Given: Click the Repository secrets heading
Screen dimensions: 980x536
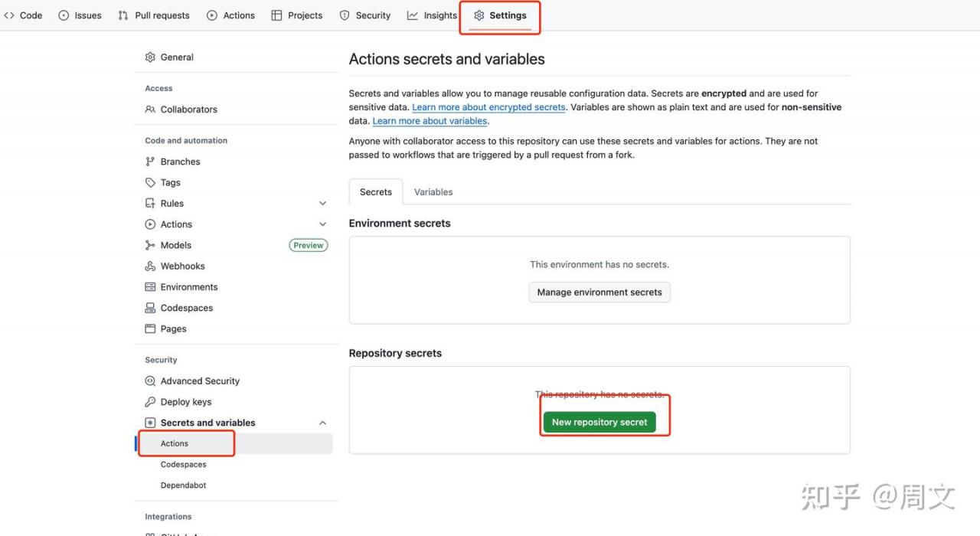Looking at the screenshot, I should (x=395, y=354).
